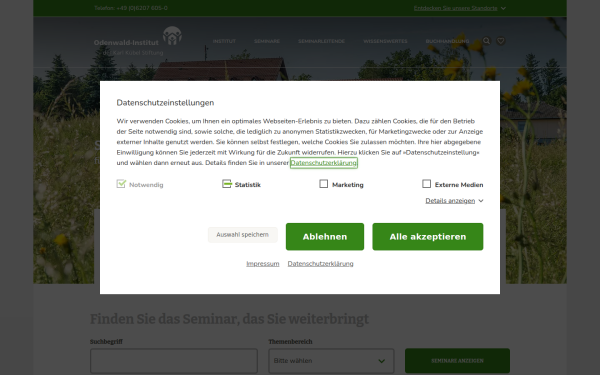Click the Odenwald-Institut logo

pos(138,41)
